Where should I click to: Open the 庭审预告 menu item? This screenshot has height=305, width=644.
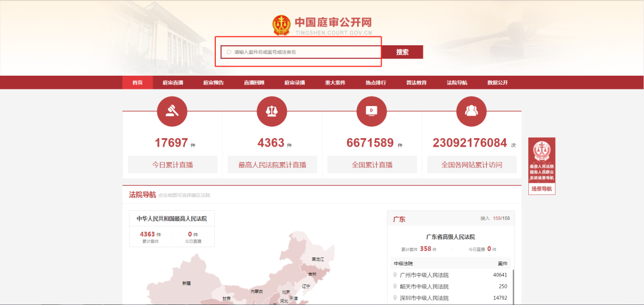click(x=213, y=83)
